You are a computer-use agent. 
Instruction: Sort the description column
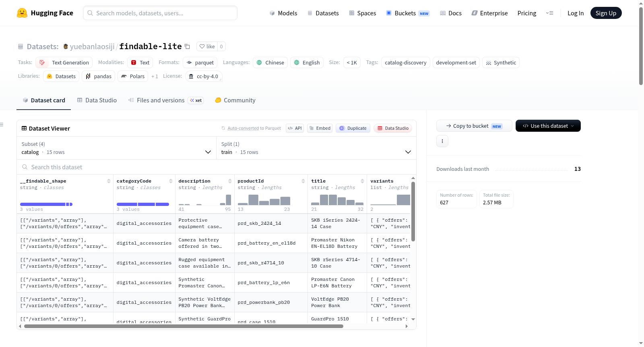pyautogui.click(x=230, y=181)
